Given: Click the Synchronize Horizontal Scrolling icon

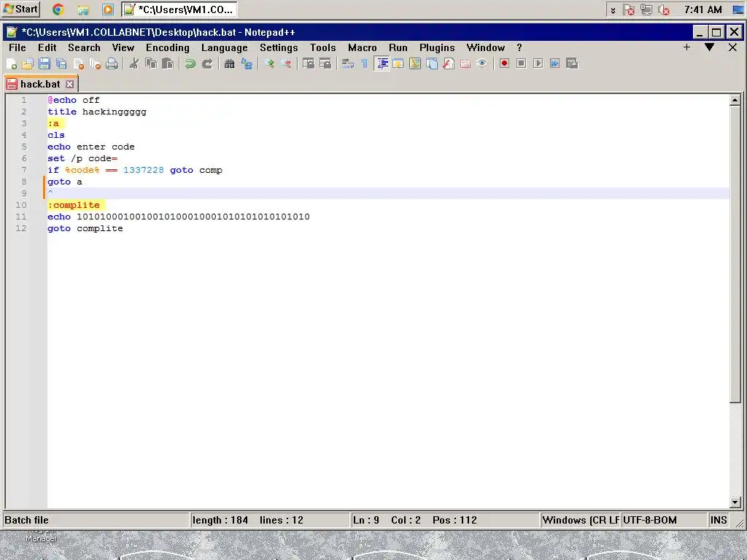Looking at the screenshot, I should [x=325, y=64].
